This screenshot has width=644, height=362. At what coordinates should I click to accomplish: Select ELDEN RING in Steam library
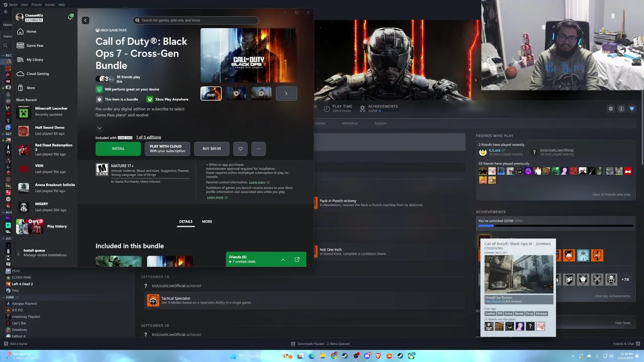point(21,278)
